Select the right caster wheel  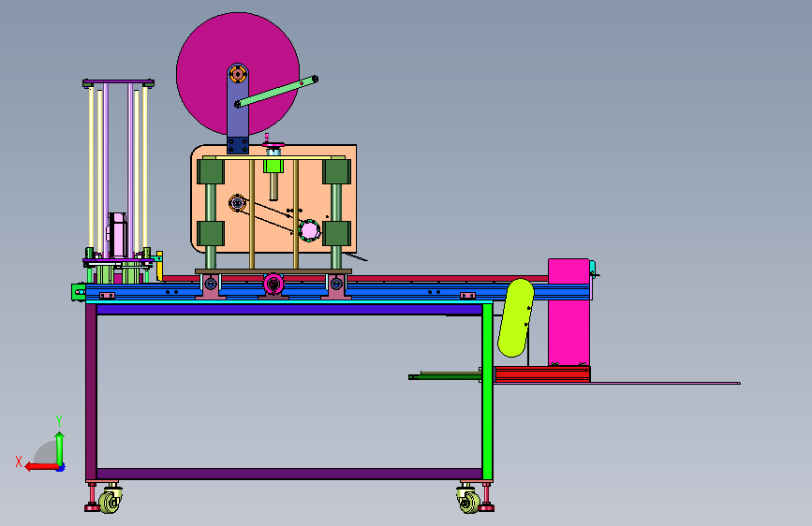coord(469,503)
